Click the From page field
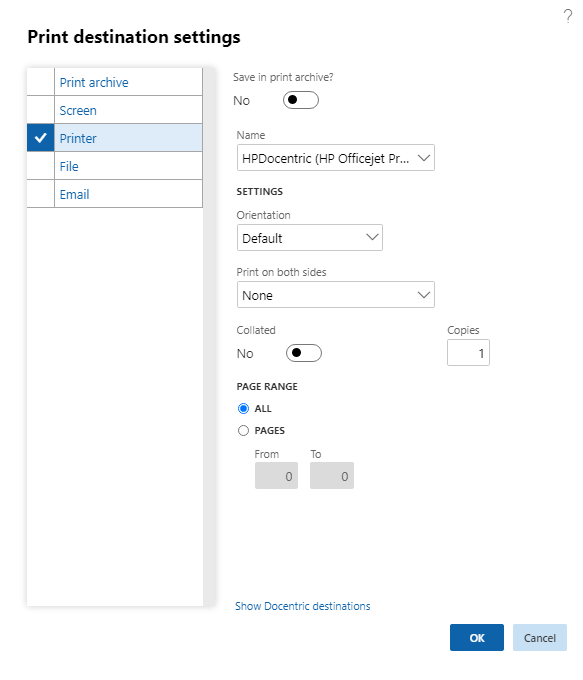Image resolution: width=583 pixels, height=680 pixels. pyautogui.click(x=276, y=476)
